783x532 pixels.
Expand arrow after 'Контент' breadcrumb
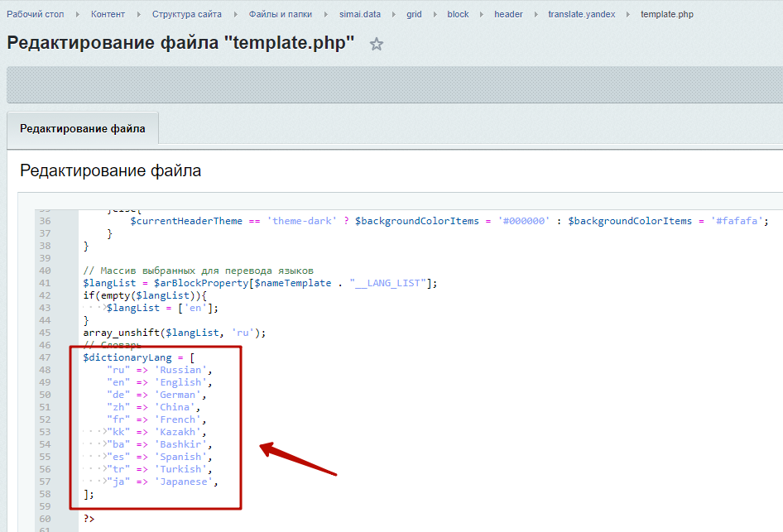(139, 14)
